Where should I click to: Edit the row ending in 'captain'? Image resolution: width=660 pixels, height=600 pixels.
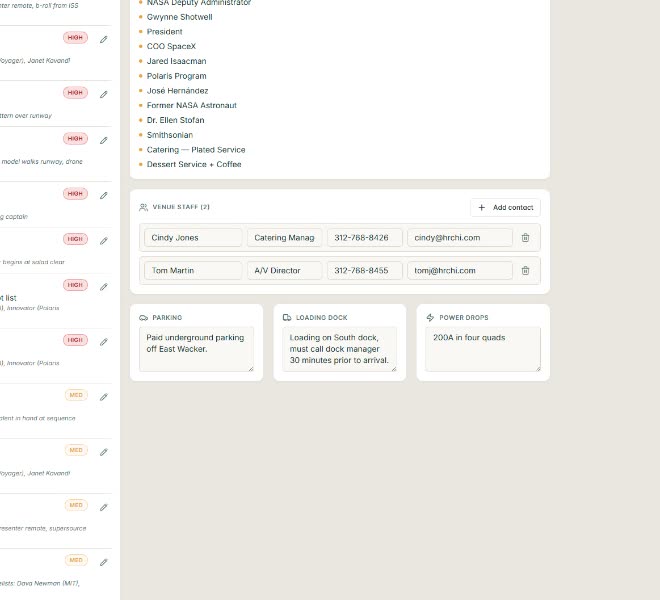pos(104,195)
